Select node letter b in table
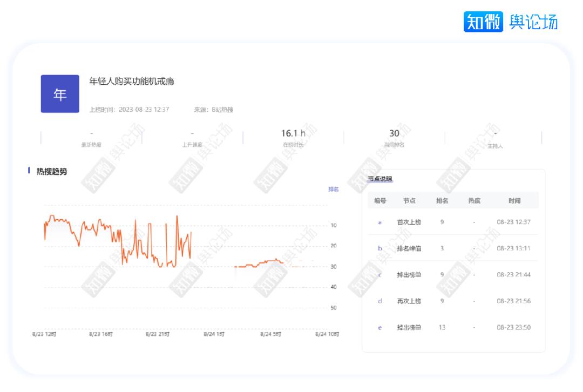 click(x=379, y=248)
